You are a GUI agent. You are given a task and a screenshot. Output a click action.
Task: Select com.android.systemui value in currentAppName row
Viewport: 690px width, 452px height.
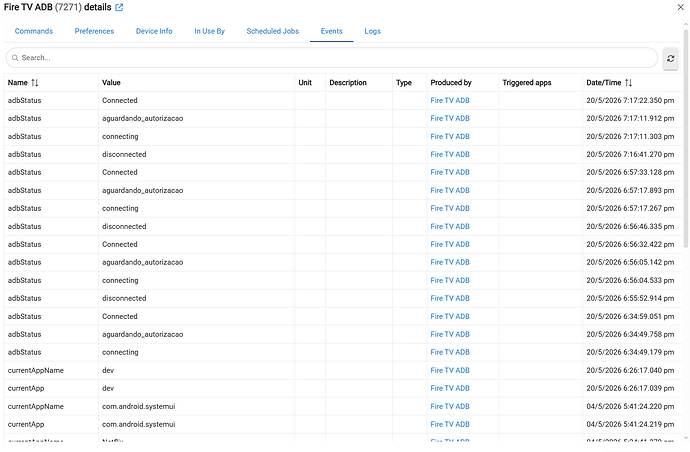click(139, 406)
